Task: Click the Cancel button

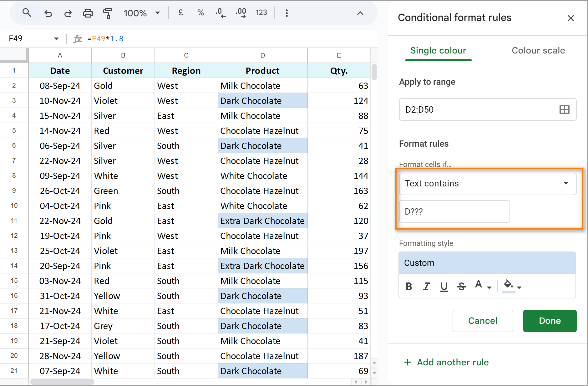Action: click(483, 321)
